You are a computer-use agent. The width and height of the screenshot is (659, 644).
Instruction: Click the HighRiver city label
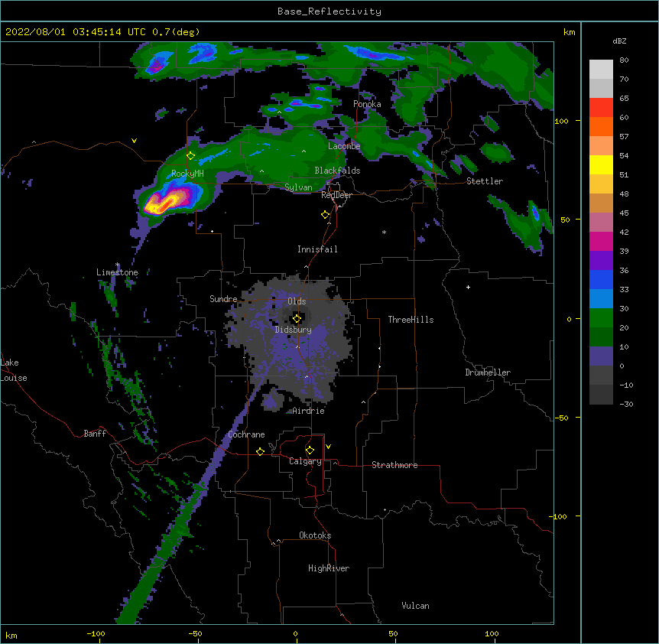click(329, 568)
